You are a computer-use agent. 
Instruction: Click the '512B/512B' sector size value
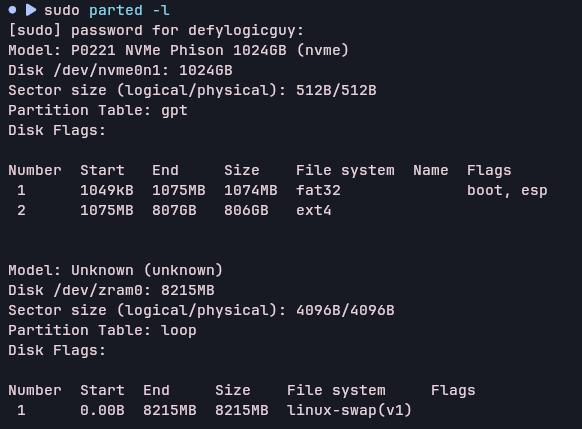(x=336, y=91)
